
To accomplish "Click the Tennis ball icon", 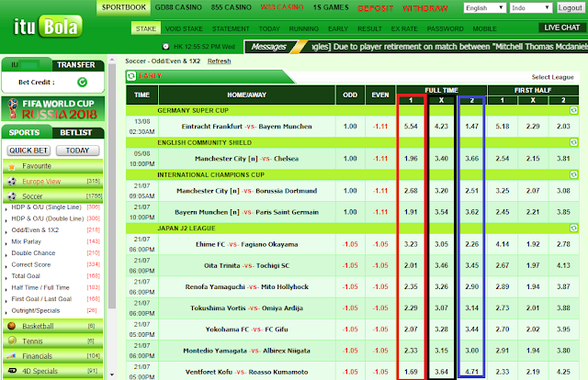I will 12,341.
